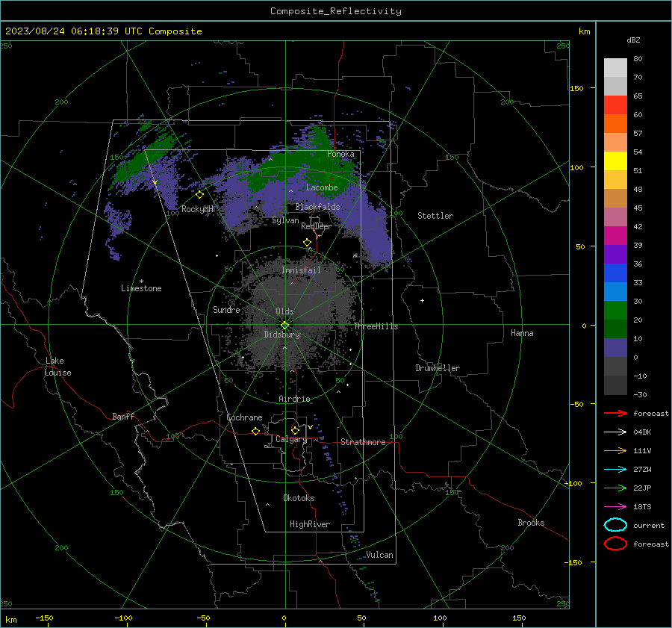Click the RedDeer city label

tap(317, 226)
